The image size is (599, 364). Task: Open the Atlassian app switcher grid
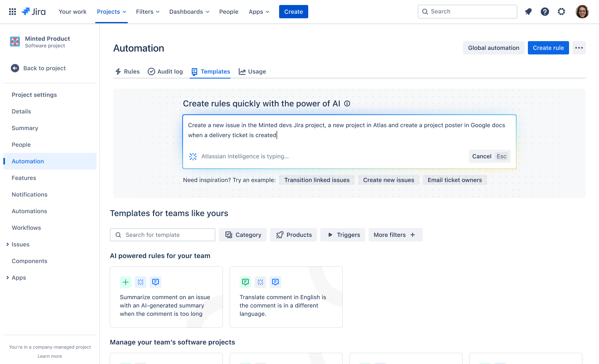point(12,11)
